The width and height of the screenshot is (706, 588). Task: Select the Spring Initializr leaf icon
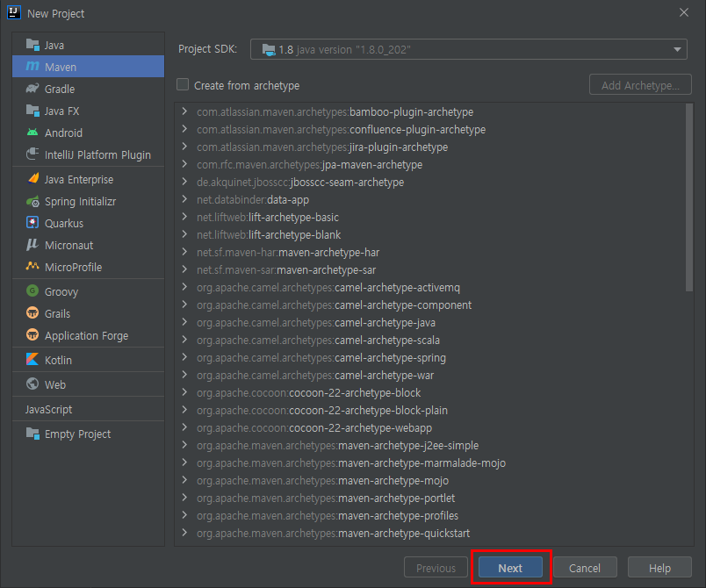pos(32,201)
